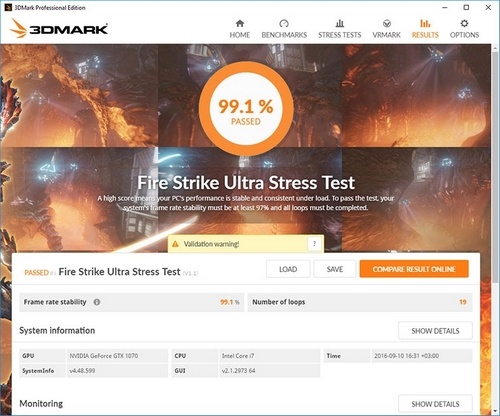Open Options gear icon
Screen dimensions: 500x416
464,23
